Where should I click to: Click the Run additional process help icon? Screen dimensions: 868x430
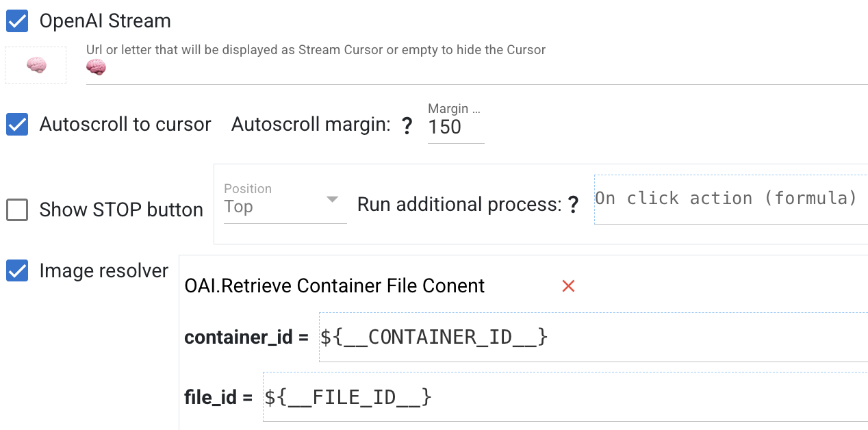pos(573,204)
